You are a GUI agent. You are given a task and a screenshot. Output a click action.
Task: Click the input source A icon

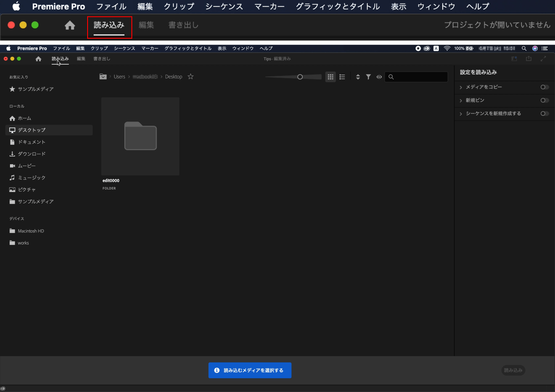[436, 49]
